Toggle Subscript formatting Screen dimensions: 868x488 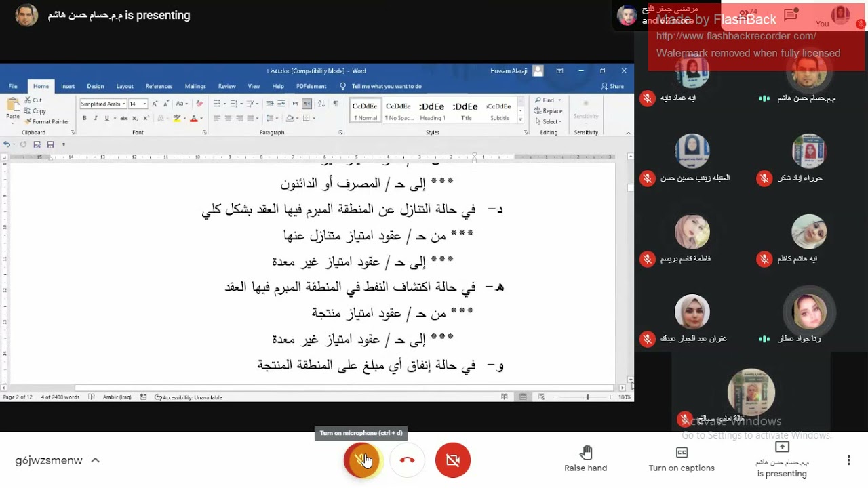pos(135,118)
